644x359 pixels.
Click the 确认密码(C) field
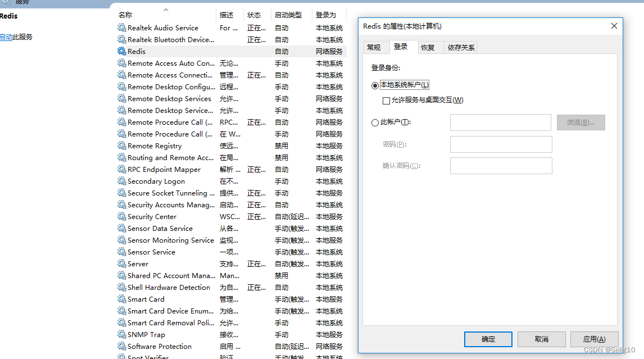[x=501, y=166]
